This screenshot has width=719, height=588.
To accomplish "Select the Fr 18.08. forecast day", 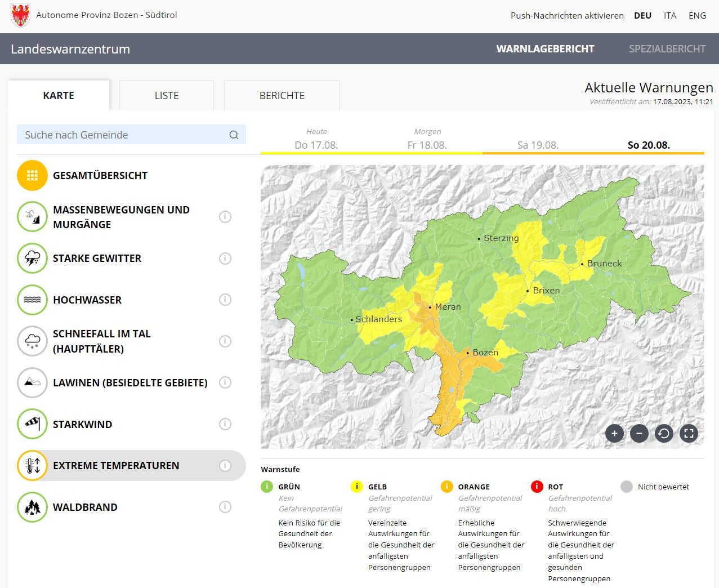I will 427,145.
